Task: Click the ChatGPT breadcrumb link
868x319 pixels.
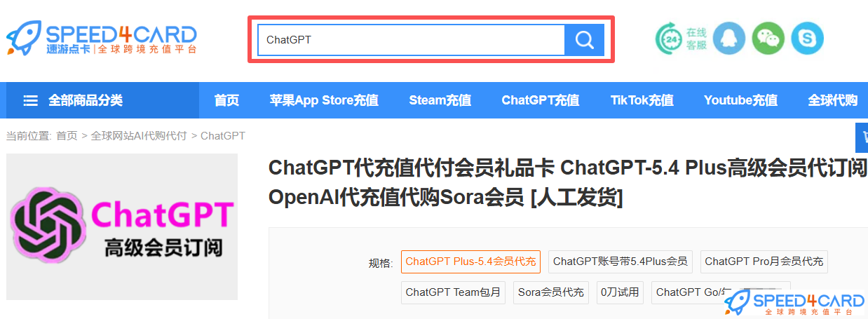Action: (223, 136)
